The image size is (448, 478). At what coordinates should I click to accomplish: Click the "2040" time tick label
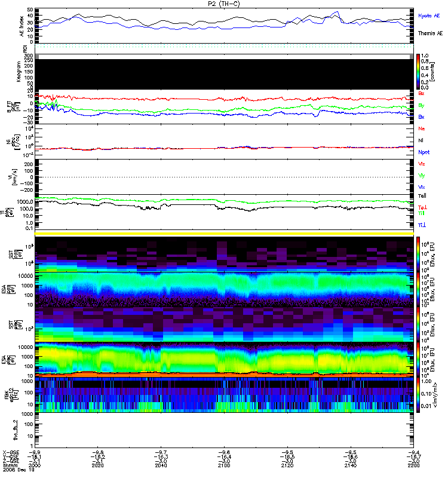tap(161, 465)
